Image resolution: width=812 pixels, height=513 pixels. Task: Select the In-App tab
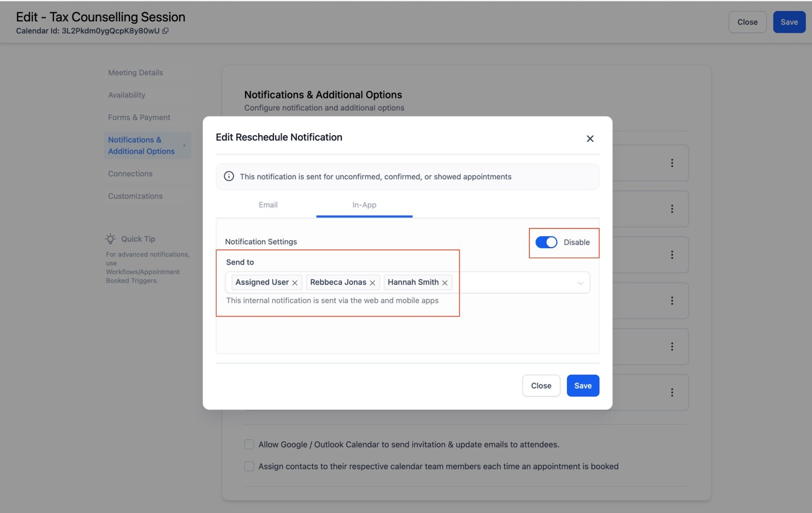tap(364, 205)
